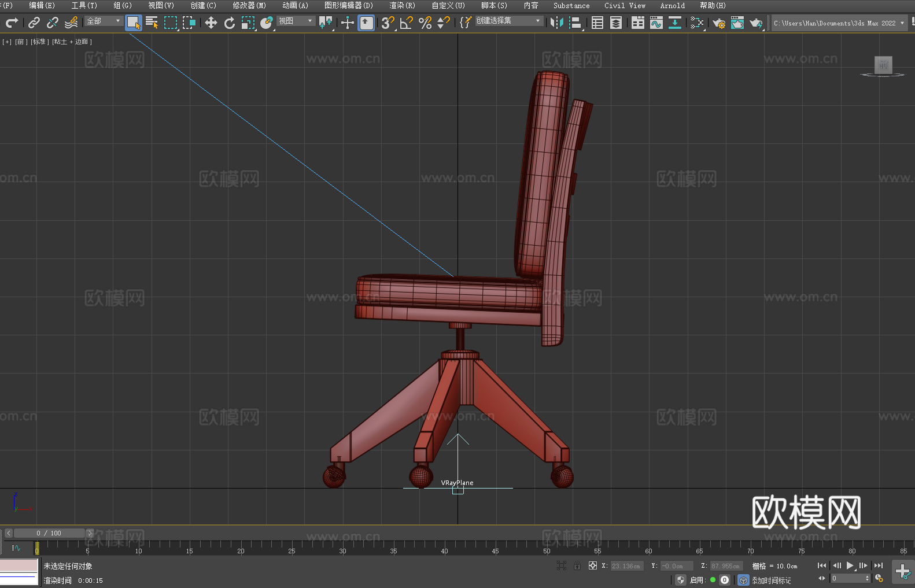Open Rendered Frame Window icon
Image resolution: width=915 pixels, height=588 pixels.
click(x=737, y=23)
